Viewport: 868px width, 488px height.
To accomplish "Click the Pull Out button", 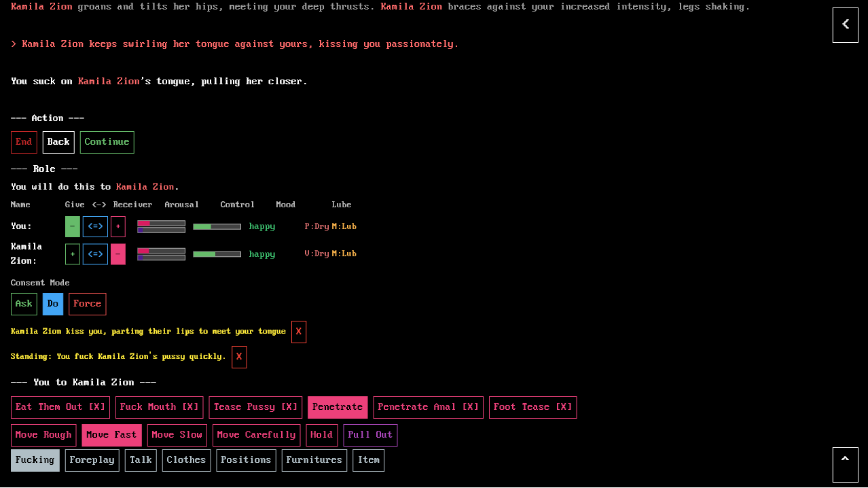I will 371,435.
